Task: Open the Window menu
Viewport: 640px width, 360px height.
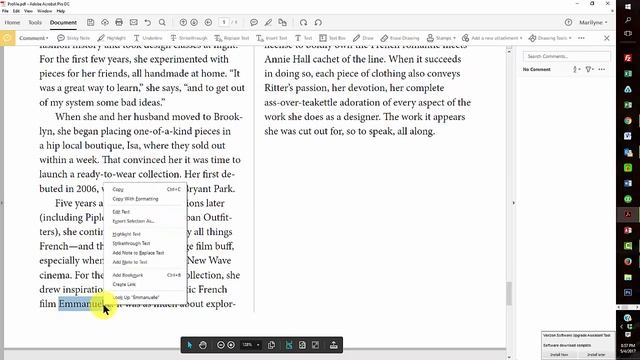Action: [x=44, y=11]
